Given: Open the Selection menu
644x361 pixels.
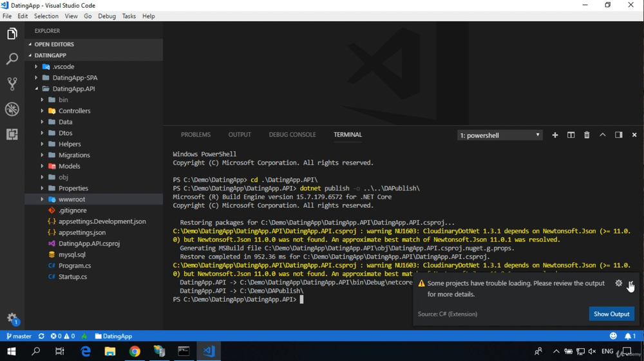Looking at the screenshot, I should pyautogui.click(x=46, y=16).
